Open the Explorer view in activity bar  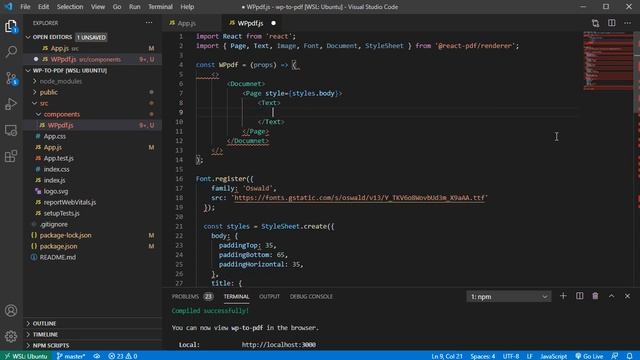11,27
